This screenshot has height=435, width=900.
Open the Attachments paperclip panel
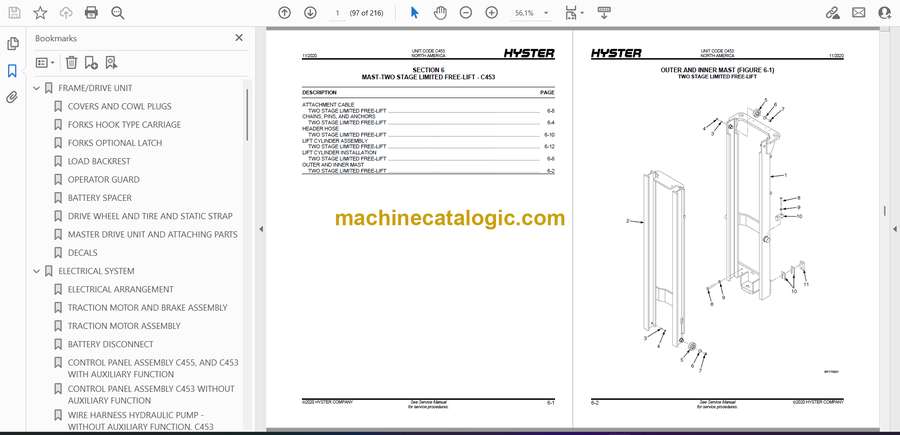12,97
